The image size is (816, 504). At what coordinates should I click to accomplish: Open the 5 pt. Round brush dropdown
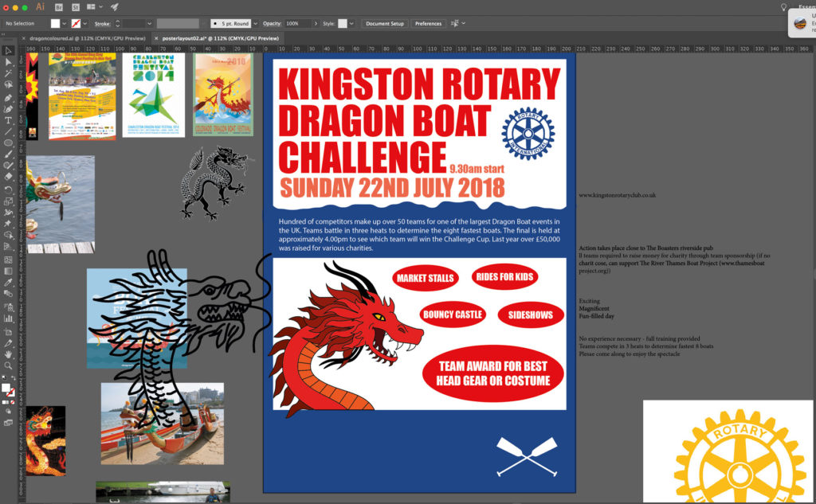255,23
